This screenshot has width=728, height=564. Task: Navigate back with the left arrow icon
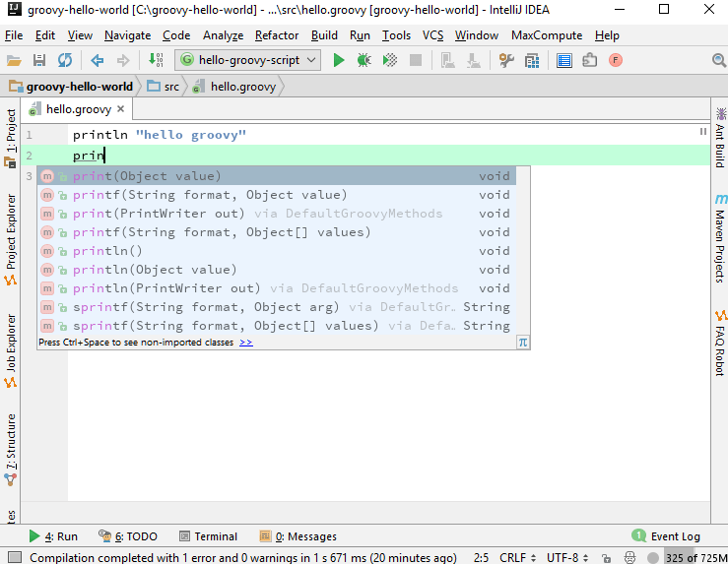click(98, 60)
